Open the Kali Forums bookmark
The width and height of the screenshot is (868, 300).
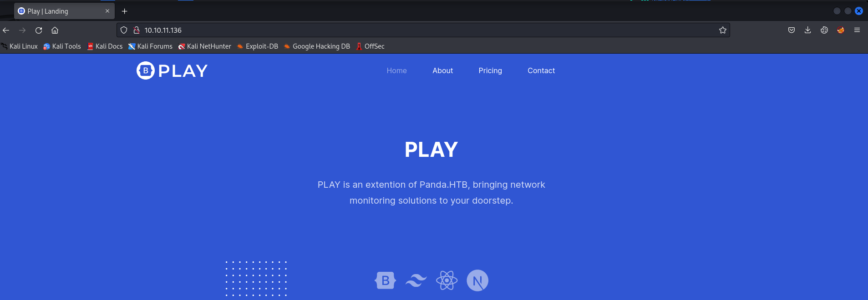click(x=151, y=46)
